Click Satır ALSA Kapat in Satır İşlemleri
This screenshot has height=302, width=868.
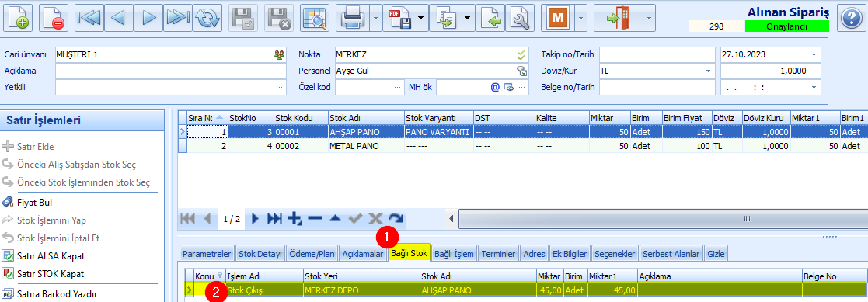coord(51,256)
